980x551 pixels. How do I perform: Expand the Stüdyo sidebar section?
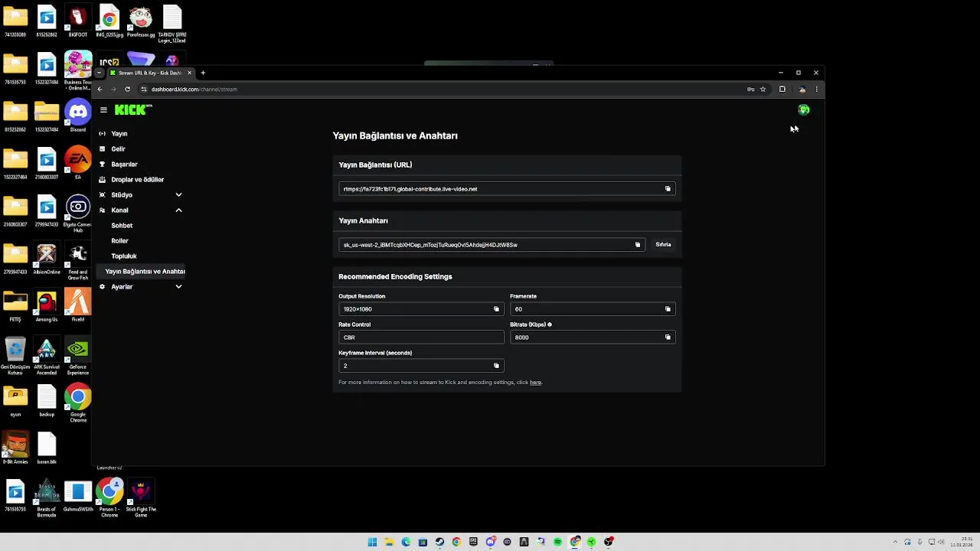coord(178,195)
